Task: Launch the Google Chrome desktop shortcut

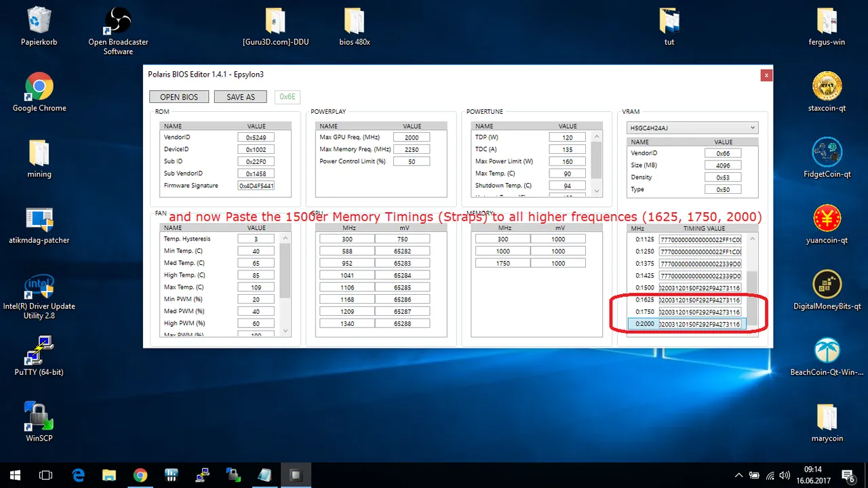Action: tap(39, 92)
